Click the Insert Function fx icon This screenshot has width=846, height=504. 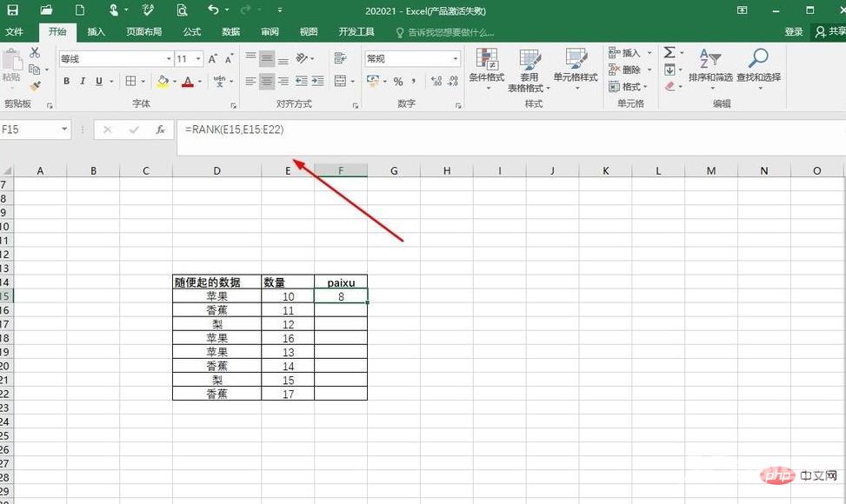tap(160, 129)
